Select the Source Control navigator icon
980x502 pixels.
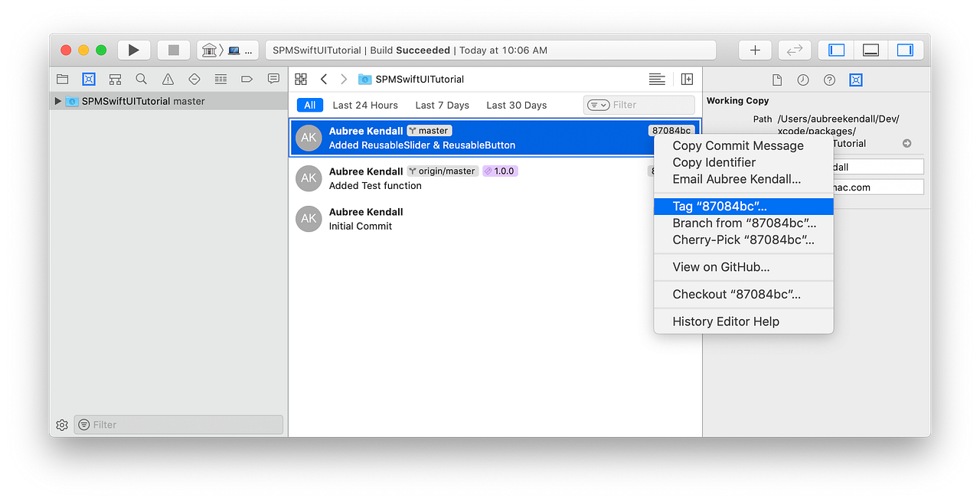tap(89, 79)
